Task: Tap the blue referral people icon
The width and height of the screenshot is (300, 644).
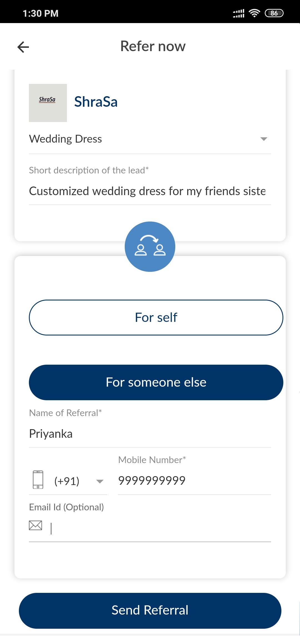Action: (150, 247)
